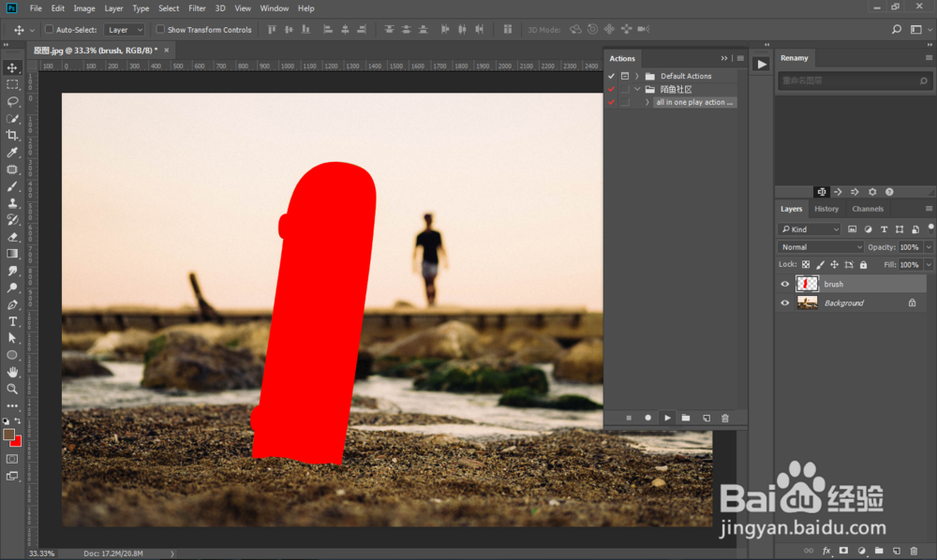937x560 pixels.
Task: Create new set in Actions panel
Action: [x=686, y=418]
